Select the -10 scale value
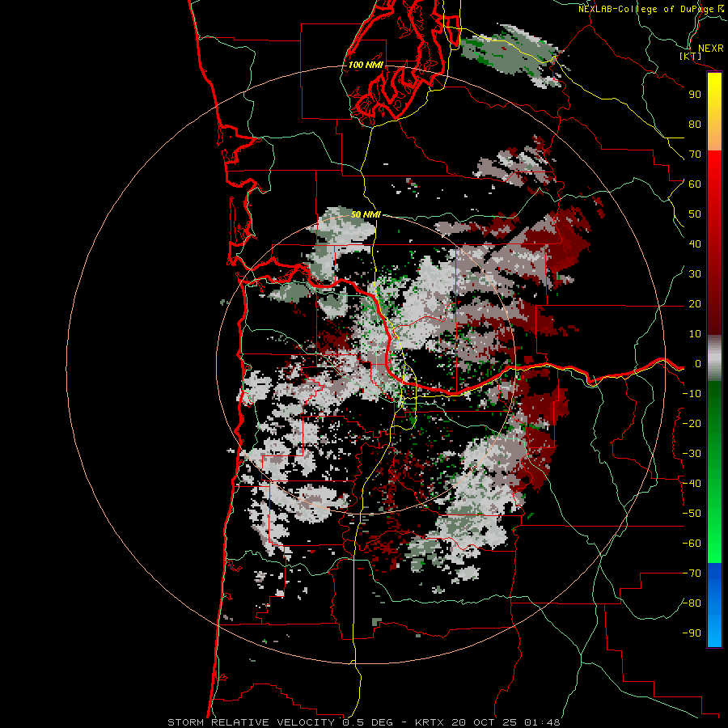Image resolution: width=728 pixels, height=728 pixels. 692,394
